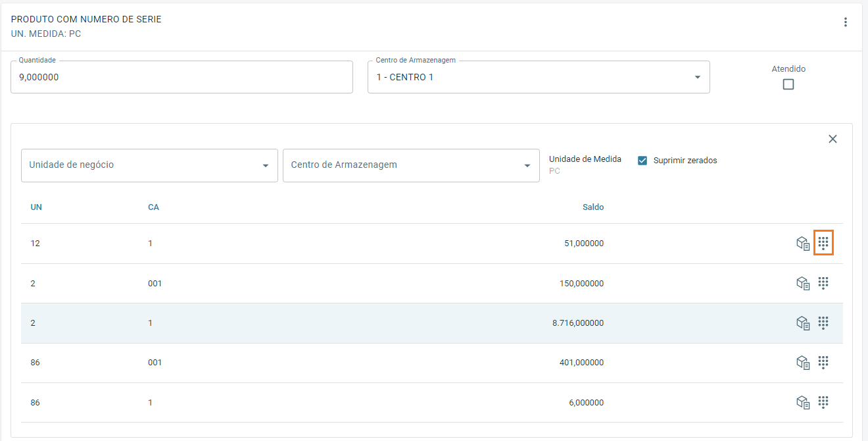
Task: Open the 1 - CENTRO 1 dropdown
Action: 539,77
